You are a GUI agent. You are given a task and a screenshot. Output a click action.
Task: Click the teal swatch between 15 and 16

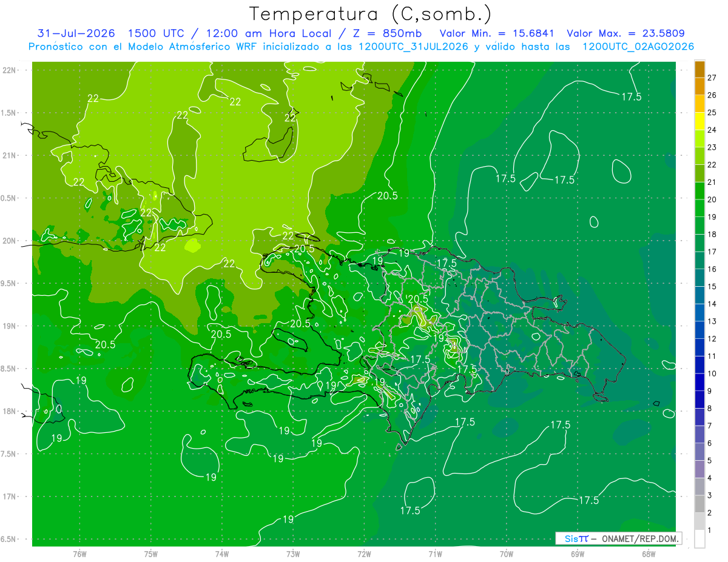pyautogui.click(x=699, y=278)
